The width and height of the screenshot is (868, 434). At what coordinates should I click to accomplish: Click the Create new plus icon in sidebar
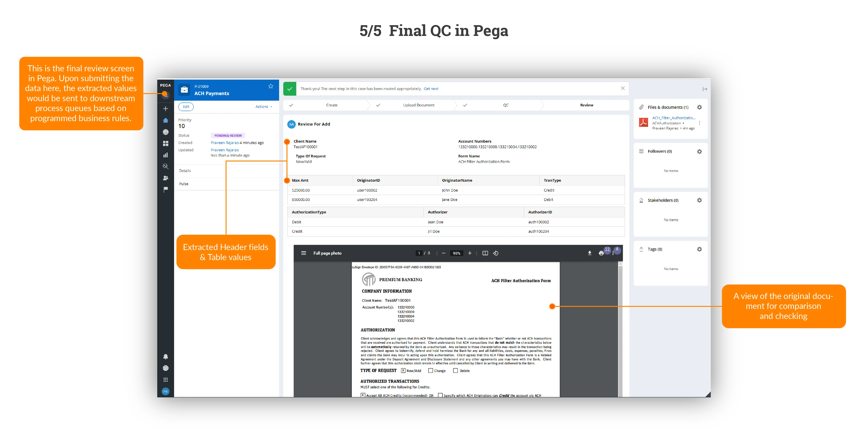click(165, 108)
